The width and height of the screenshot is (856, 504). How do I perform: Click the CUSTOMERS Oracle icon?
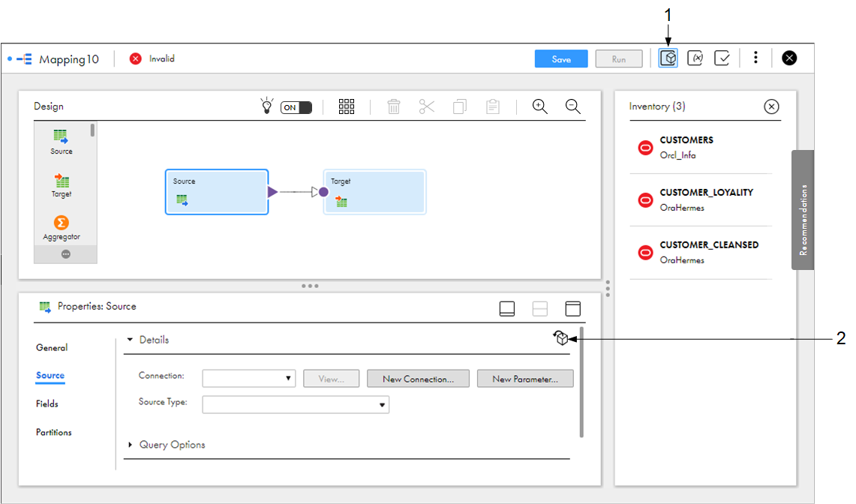[x=645, y=148]
